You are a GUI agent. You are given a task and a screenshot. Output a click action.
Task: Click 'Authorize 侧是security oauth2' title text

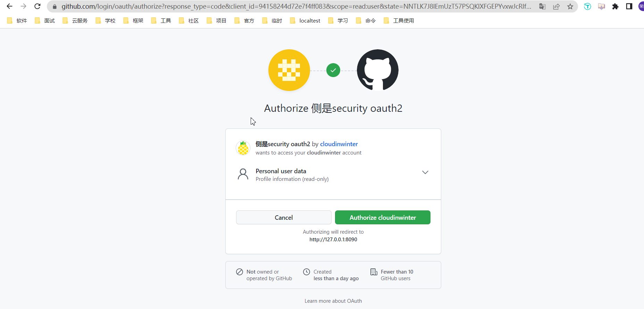click(x=333, y=108)
